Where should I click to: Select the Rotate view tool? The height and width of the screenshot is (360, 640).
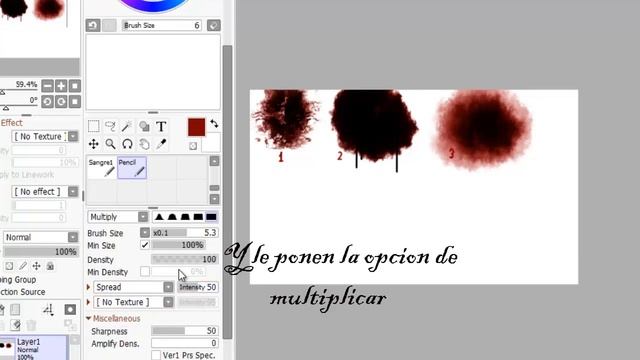(x=127, y=144)
